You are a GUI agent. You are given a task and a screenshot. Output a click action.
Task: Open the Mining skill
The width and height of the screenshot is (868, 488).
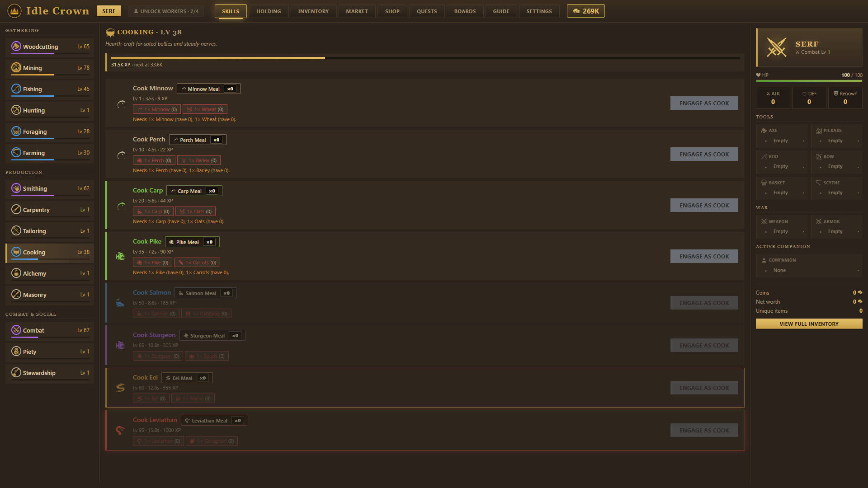click(x=50, y=68)
